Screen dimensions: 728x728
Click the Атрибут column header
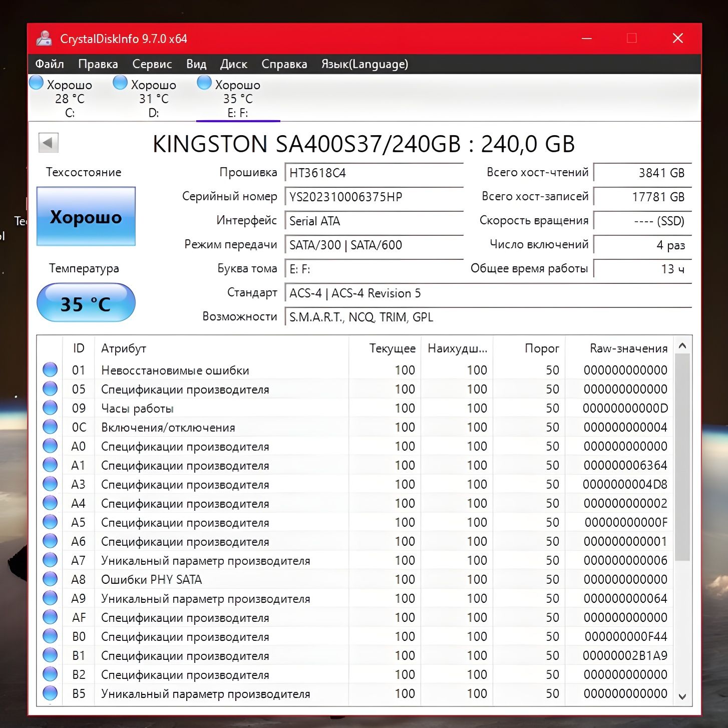point(221,348)
